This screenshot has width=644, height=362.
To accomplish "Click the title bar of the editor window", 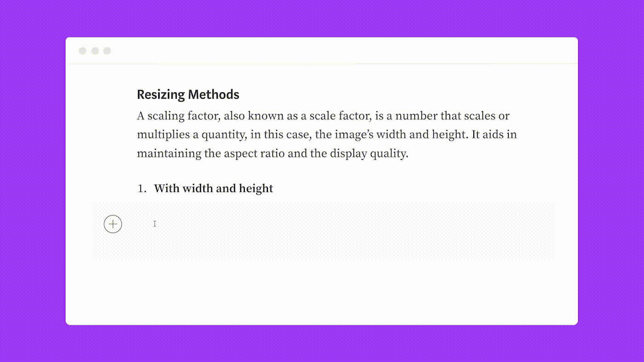I will pos(322,51).
